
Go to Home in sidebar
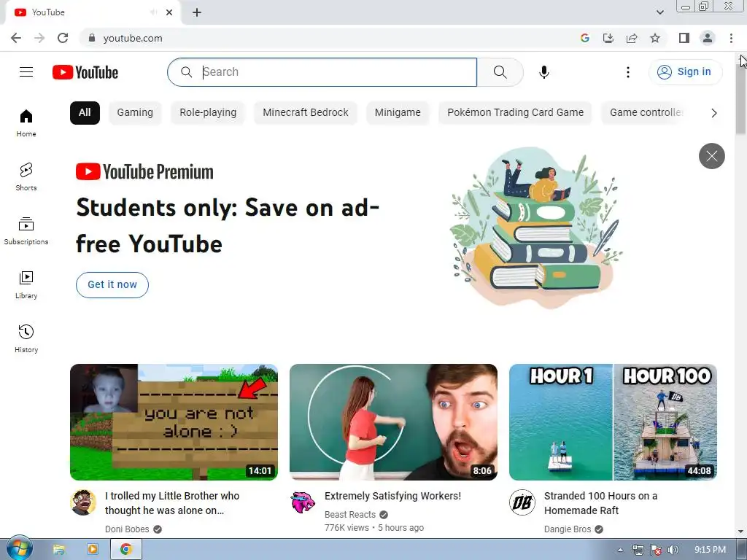pos(26,122)
